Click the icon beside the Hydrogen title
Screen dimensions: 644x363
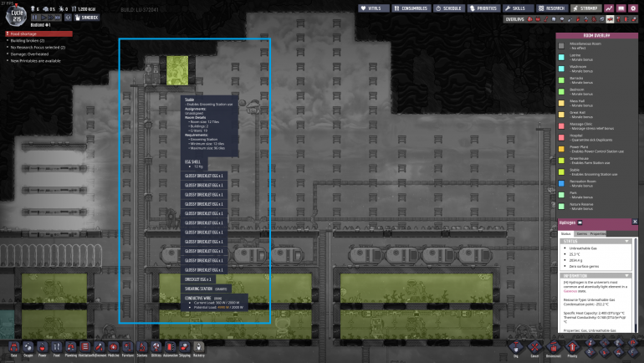point(580,222)
